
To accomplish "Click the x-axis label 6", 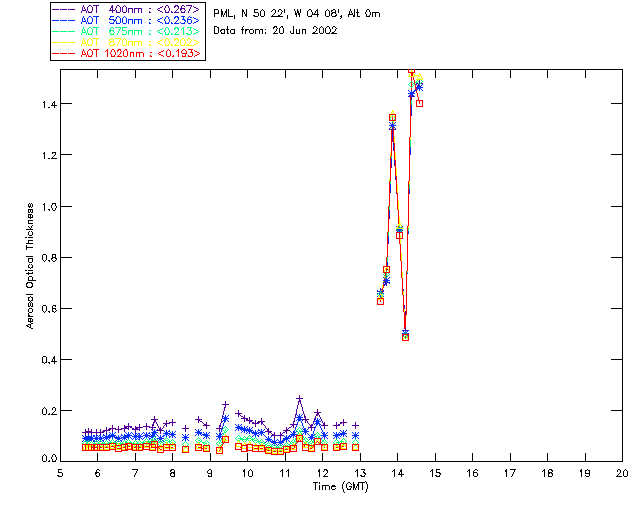I will (97, 473).
